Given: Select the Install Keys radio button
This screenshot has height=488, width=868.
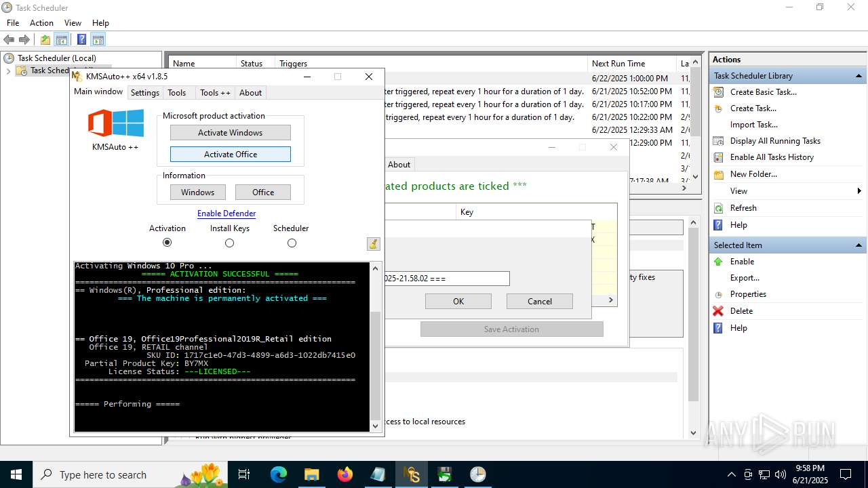Looking at the screenshot, I should coord(229,243).
